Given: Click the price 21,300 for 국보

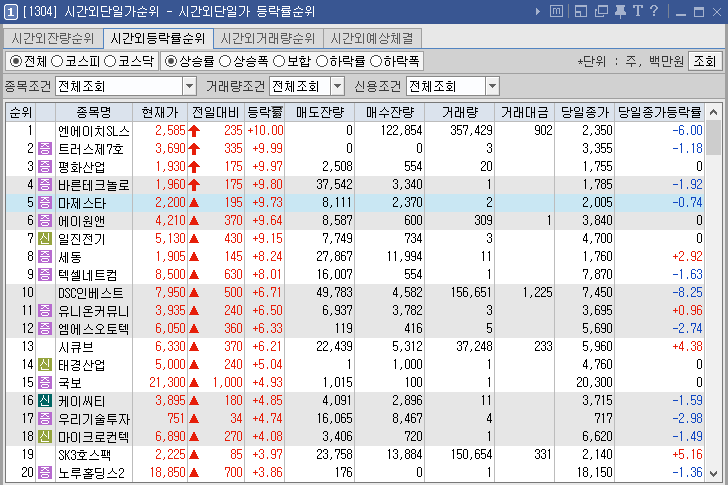Looking at the screenshot, I should coord(167,382).
